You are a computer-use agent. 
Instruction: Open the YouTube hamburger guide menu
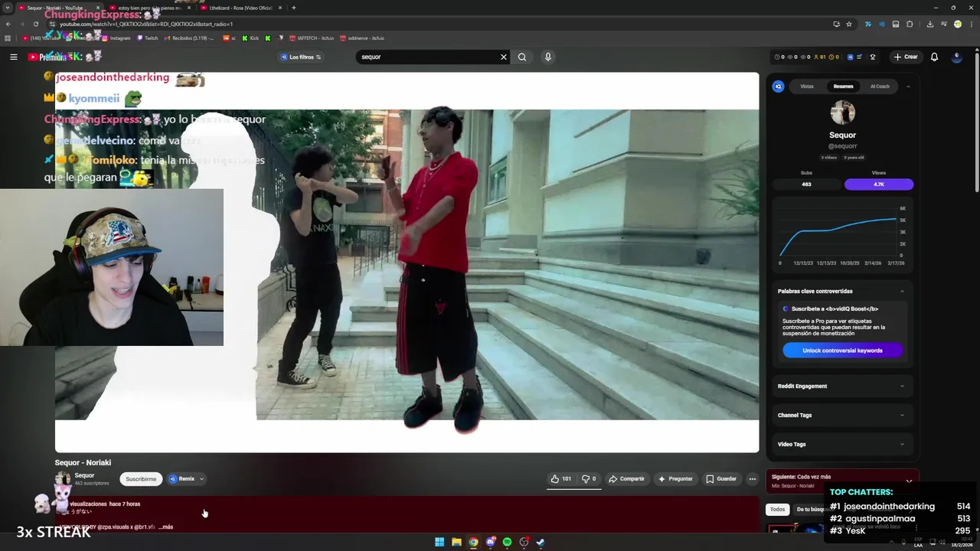coord(13,57)
